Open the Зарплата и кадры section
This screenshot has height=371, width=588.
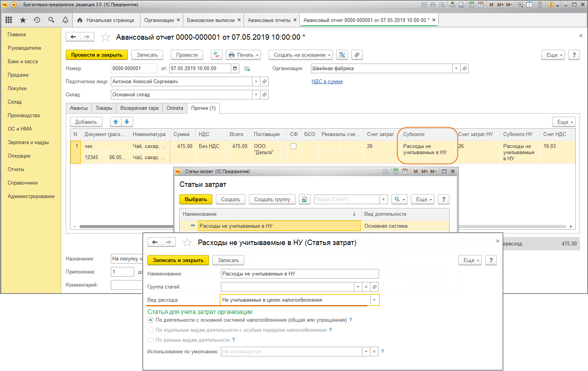(x=28, y=143)
